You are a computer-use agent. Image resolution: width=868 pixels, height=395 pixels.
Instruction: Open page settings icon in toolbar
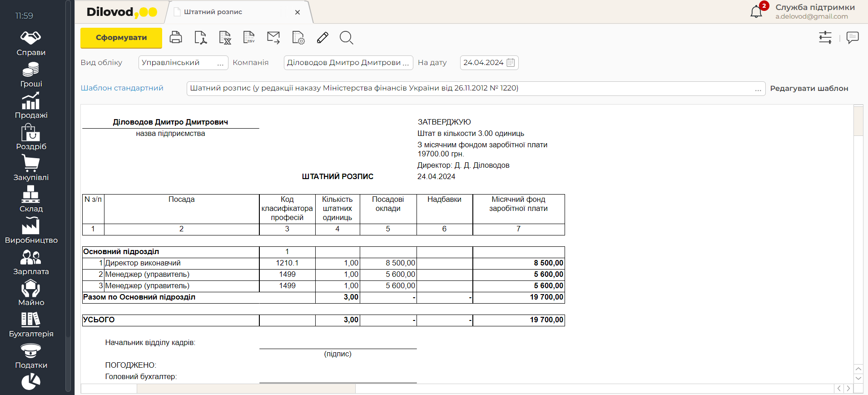click(x=298, y=37)
